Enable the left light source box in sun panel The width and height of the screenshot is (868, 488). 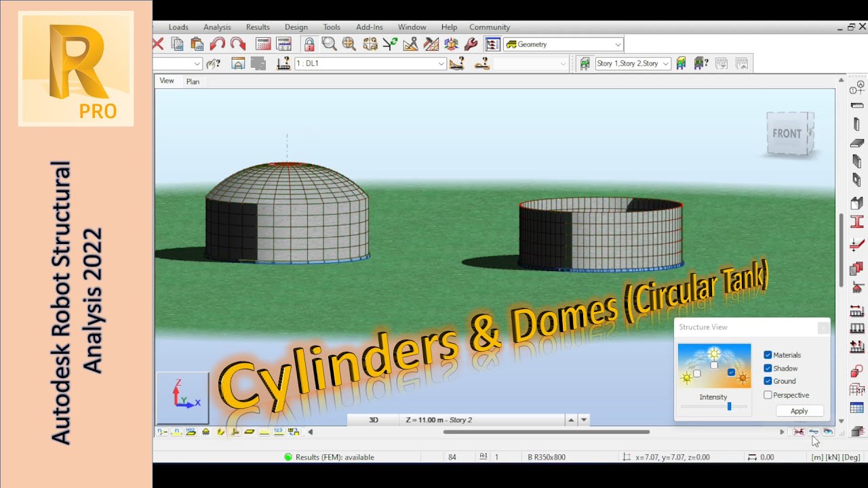(x=696, y=373)
